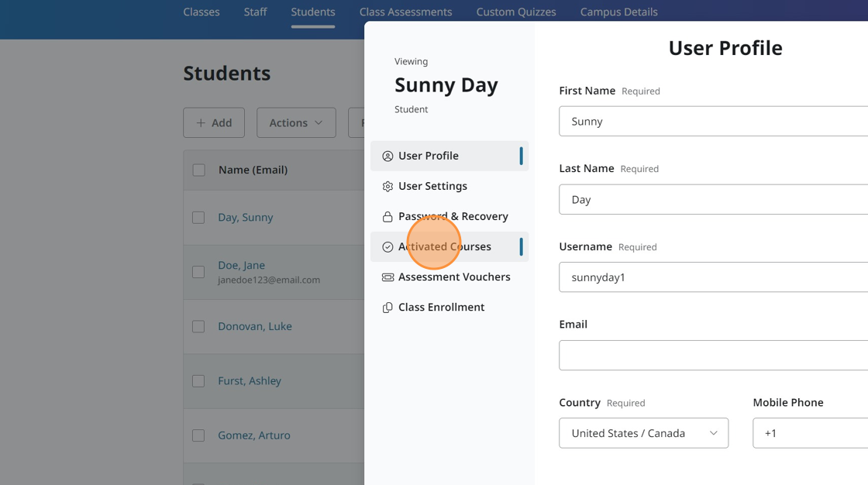Open the Custom Quizzes tab

coord(516,12)
